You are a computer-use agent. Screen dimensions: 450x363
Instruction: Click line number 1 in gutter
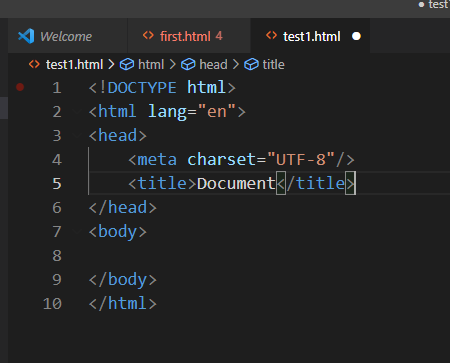(x=57, y=88)
